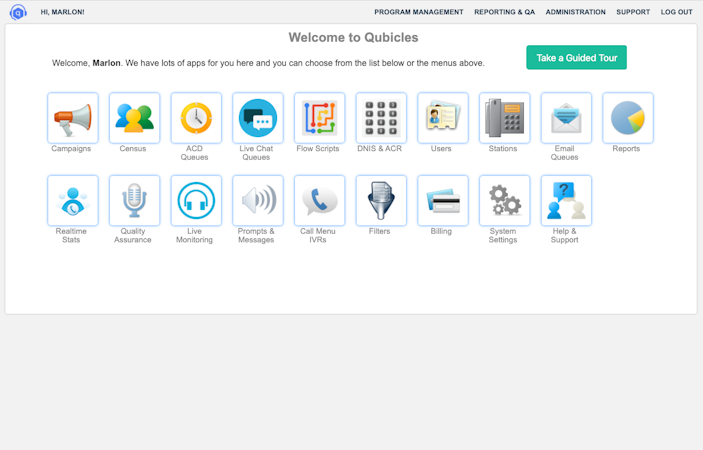Open the DNIS & ACR keypad icon
This screenshot has height=450, width=703.
(381, 118)
